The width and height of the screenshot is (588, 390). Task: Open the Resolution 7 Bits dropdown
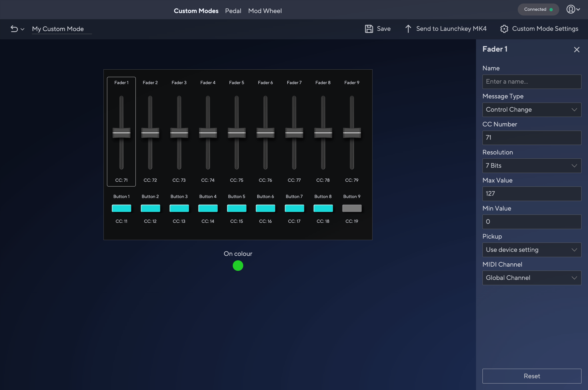(x=532, y=166)
